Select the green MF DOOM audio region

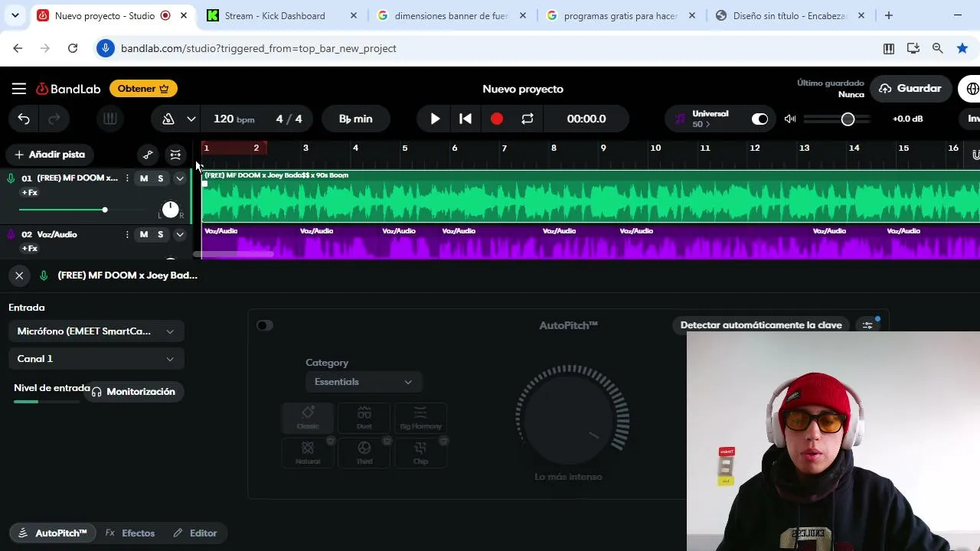coord(590,197)
